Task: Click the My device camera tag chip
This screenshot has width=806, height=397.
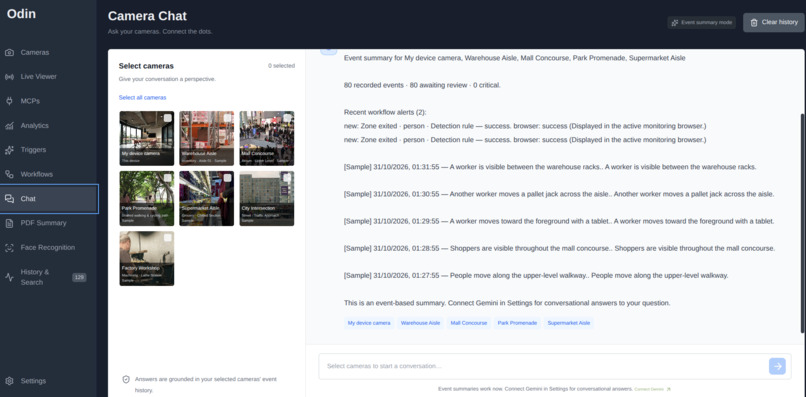Action: (369, 323)
